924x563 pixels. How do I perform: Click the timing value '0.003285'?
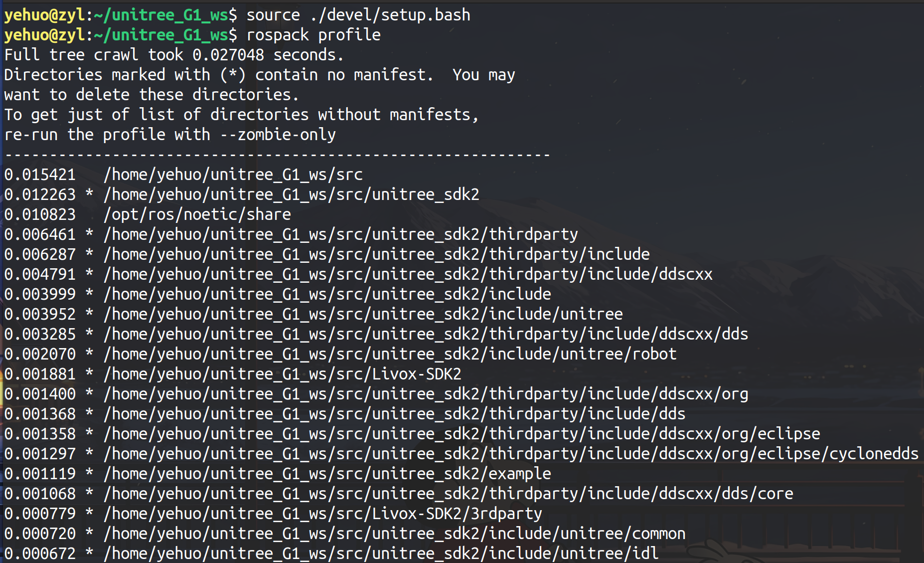(40, 334)
